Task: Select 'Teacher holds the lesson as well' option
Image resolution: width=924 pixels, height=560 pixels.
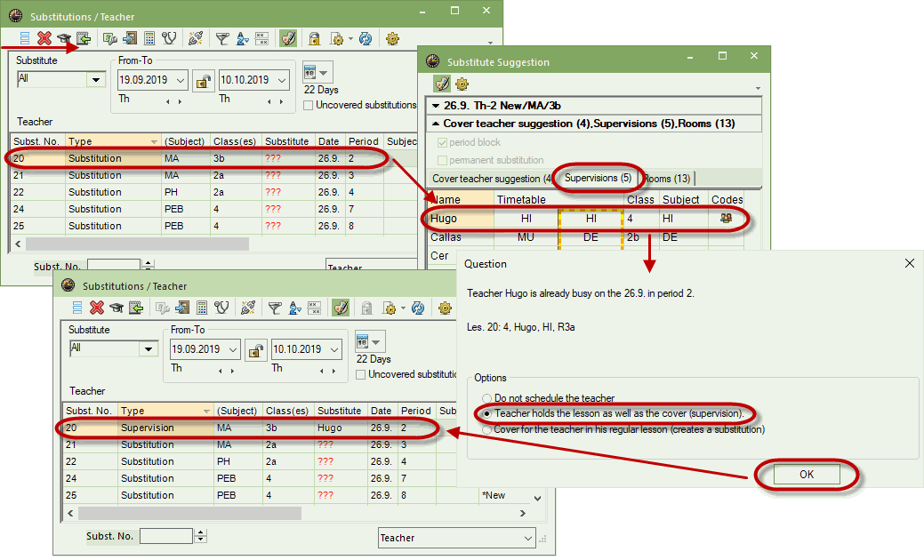Action: (486, 413)
